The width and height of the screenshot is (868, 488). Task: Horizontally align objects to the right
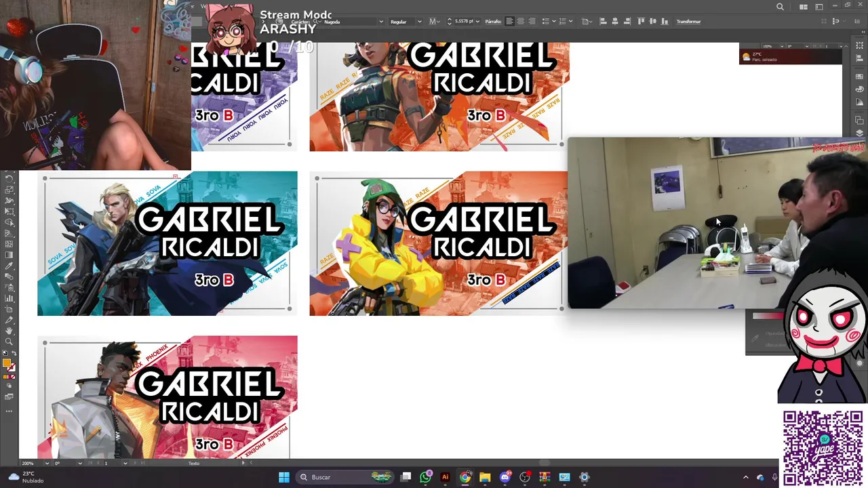[627, 22]
